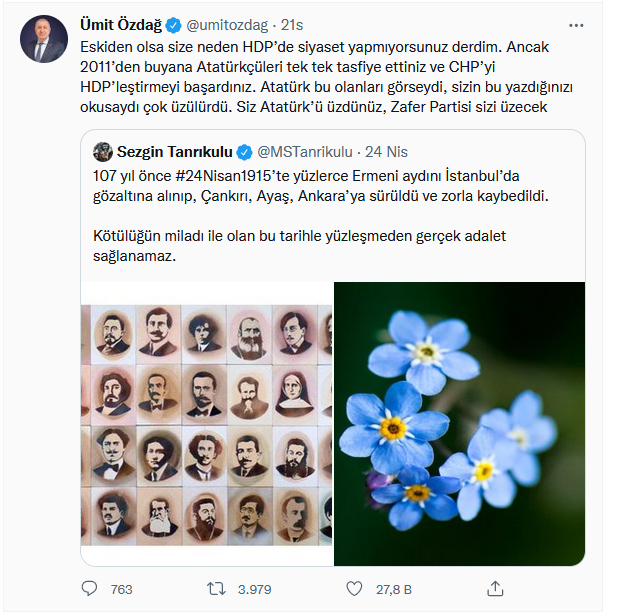Open Ümit Özdağ's profile picture
621x612 pixels.
point(43,35)
